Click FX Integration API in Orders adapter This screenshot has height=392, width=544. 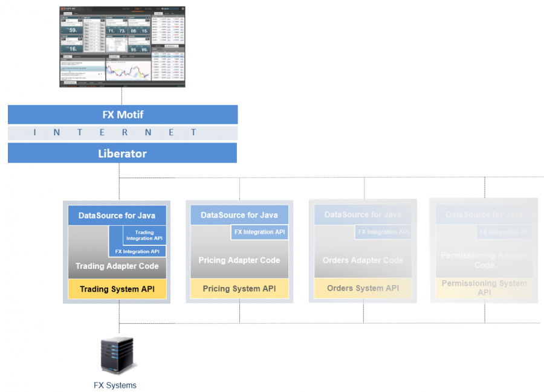point(383,232)
